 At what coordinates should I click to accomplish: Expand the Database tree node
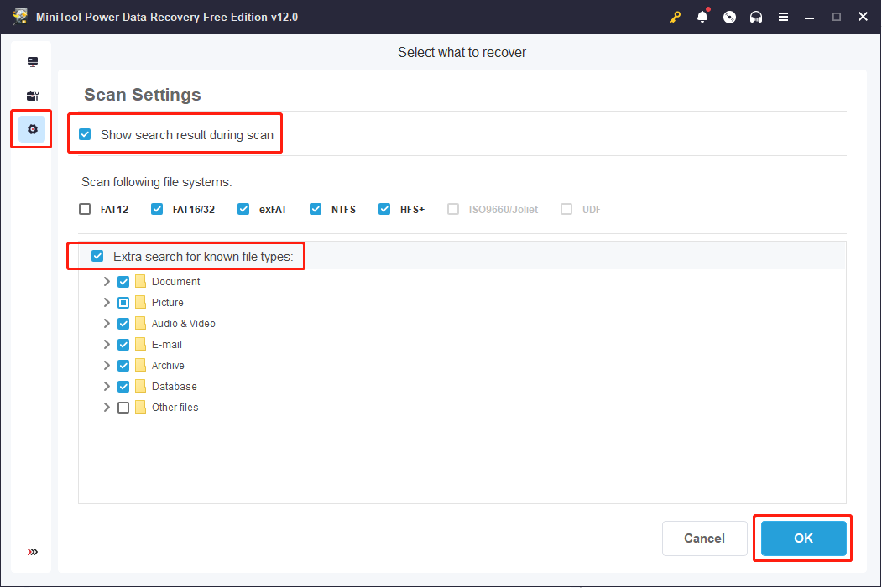[107, 386]
